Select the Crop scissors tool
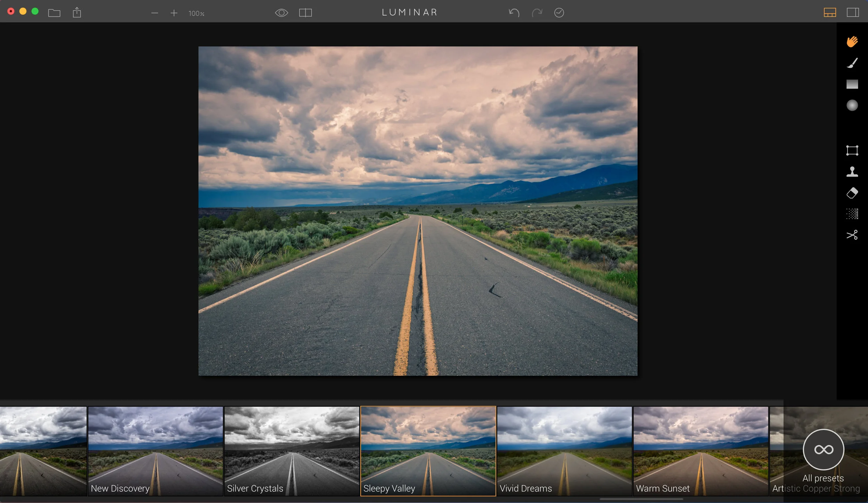The height and width of the screenshot is (503, 868). (x=852, y=235)
